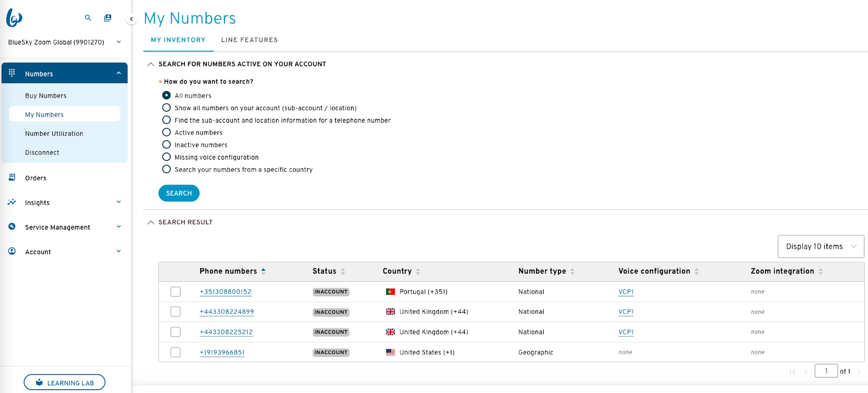Sort by Number type column arrows
Viewport: 868px width, 393px height.
click(572, 271)
